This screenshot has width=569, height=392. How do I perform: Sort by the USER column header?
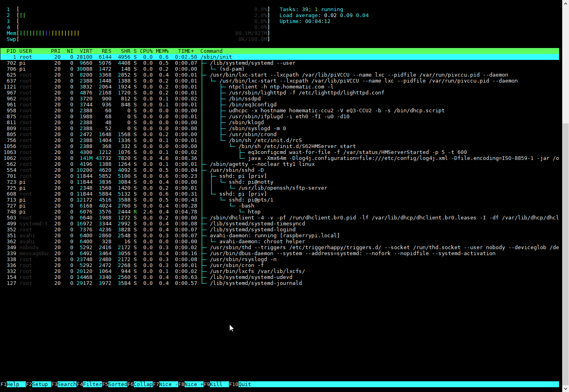coord(26,51)
